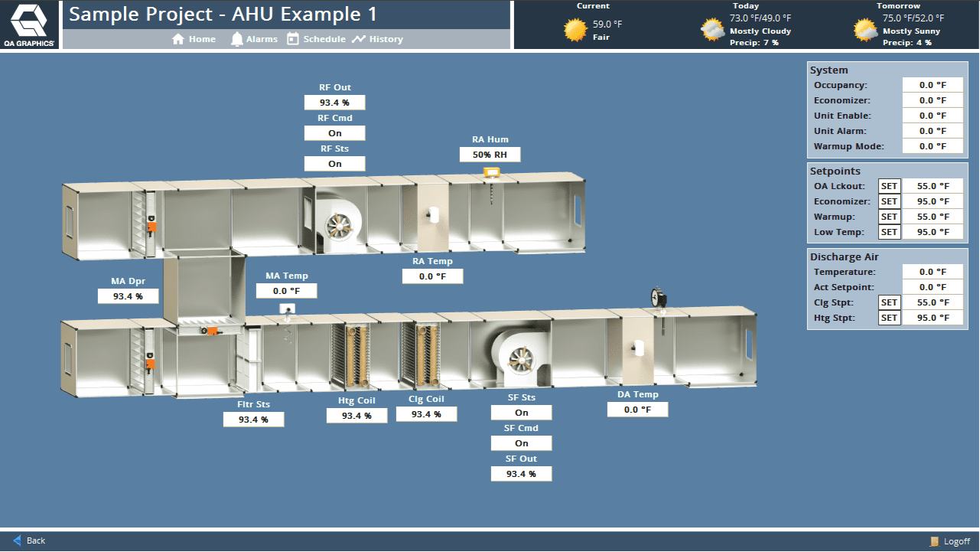
Task: Click the DA Temp 0.0 °F value
Action: [x=638, y=410]
